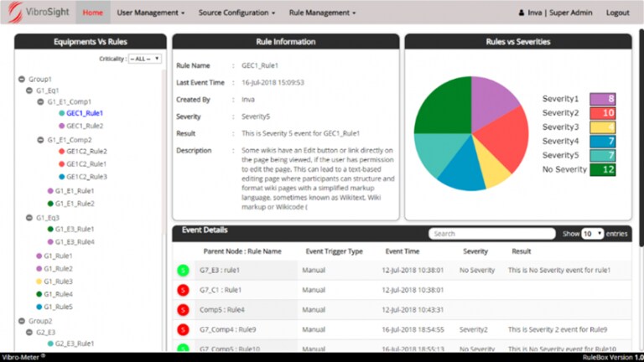644x362 pixels.
Task: Open the Show entries count dropdown
Action: (593, 234)
